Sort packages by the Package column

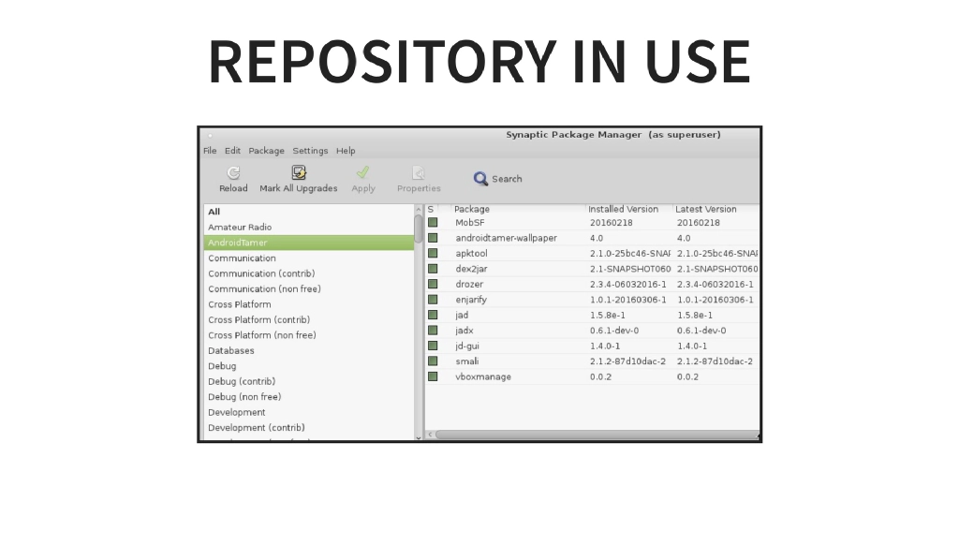click(473, 208)
